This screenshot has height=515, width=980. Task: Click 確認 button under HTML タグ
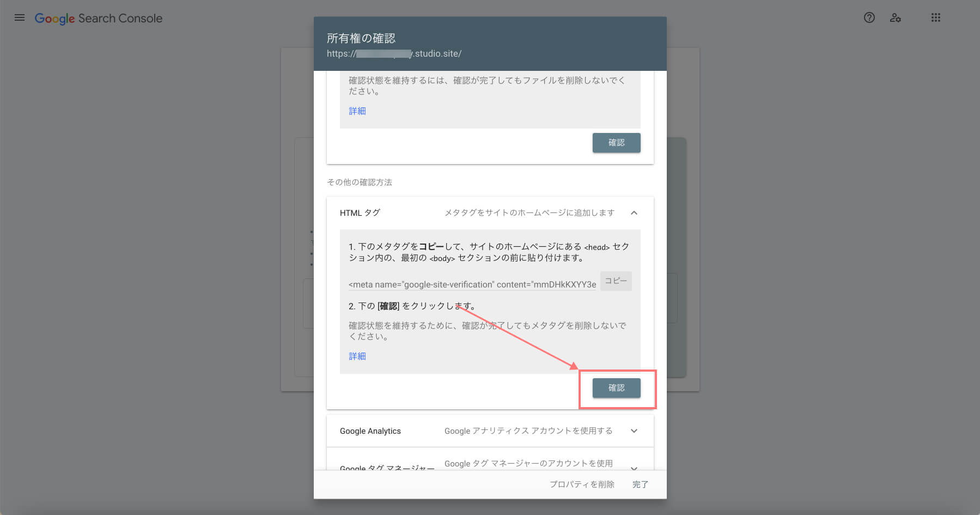pyautogui.click(x=617, y=388)
